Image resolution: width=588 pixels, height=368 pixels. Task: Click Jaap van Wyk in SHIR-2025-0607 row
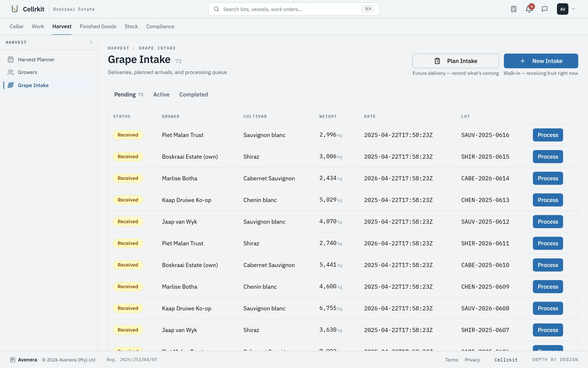(x=179, y=330)
